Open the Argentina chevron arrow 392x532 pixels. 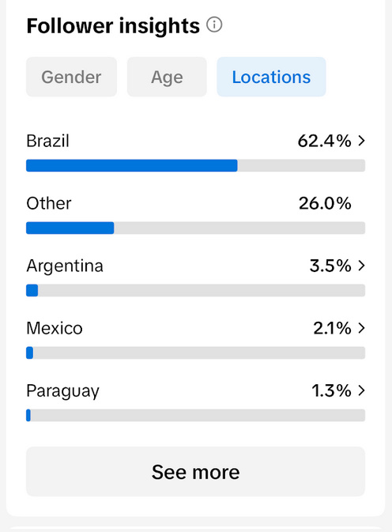362,266
